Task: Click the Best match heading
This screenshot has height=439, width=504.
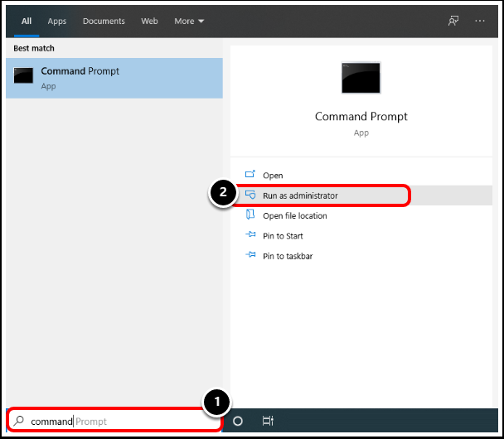Action: pyautogui.click(x=34, y=48)
